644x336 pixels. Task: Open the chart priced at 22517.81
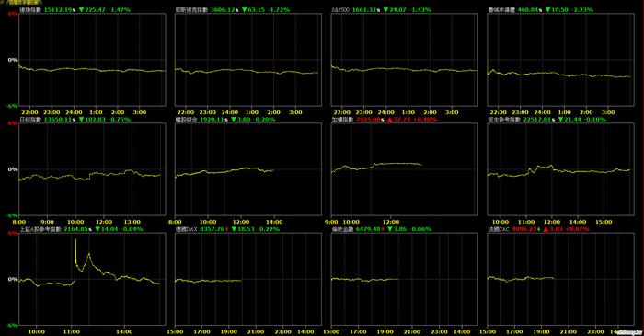pos(560,169)
